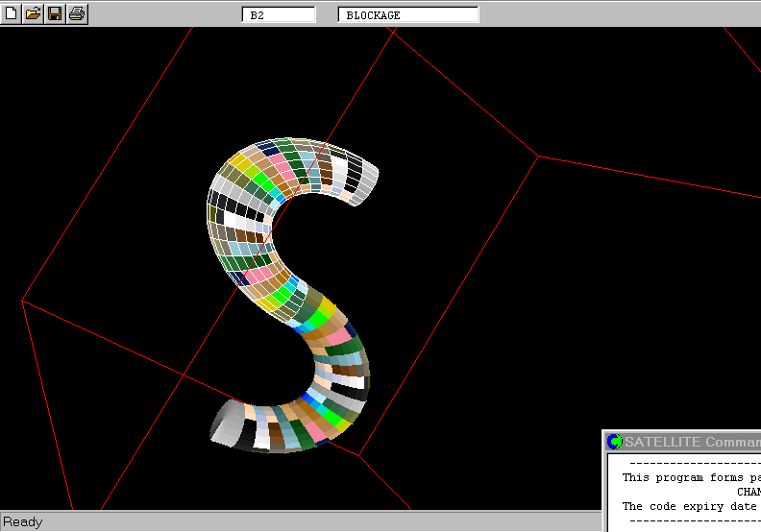Click the SATELLITE Command window logo icon

pyautogui.click(x=615, y=442)
